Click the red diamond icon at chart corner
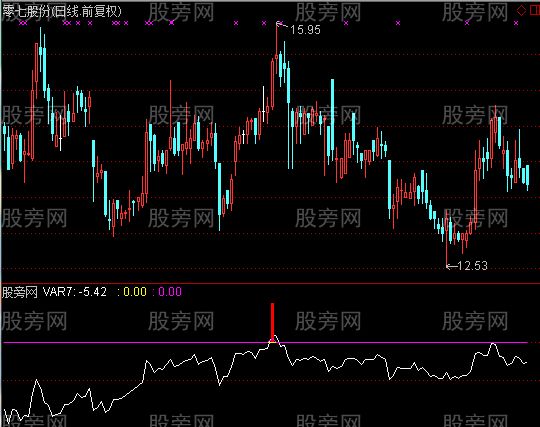The image size is (540, 427). [x=521, y=11]
